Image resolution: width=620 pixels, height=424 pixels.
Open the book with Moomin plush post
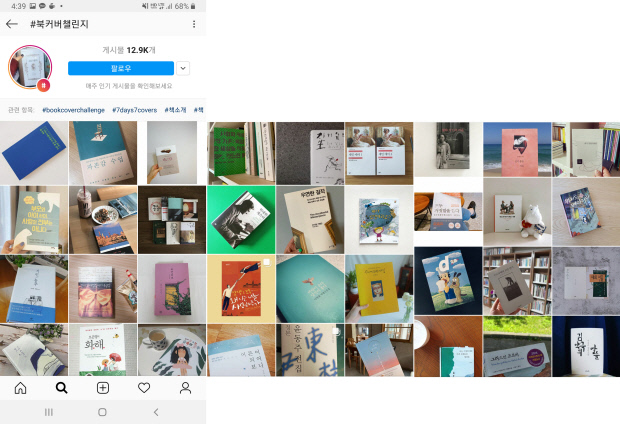pos(517,212)
